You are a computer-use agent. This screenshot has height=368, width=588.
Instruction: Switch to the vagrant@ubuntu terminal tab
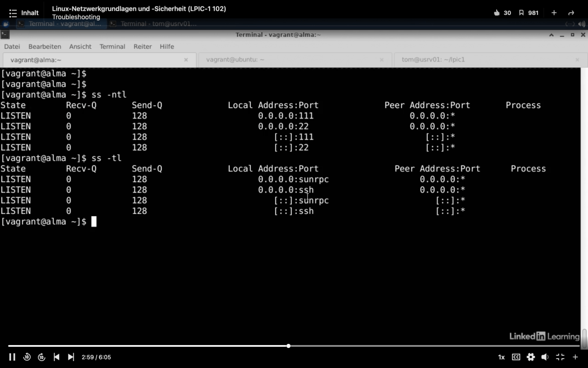pos(235,60)
